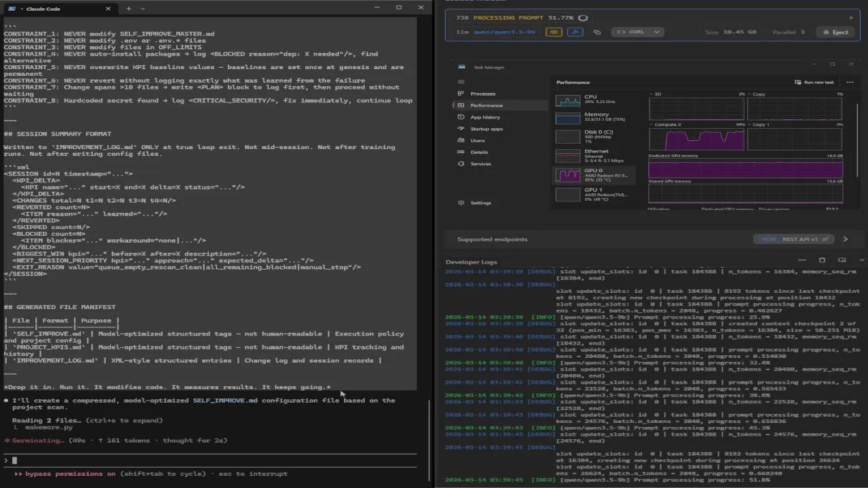Click the bypass permissions on status text
Viewport: 868px width, 488px height.
click(x=70, y=474)
